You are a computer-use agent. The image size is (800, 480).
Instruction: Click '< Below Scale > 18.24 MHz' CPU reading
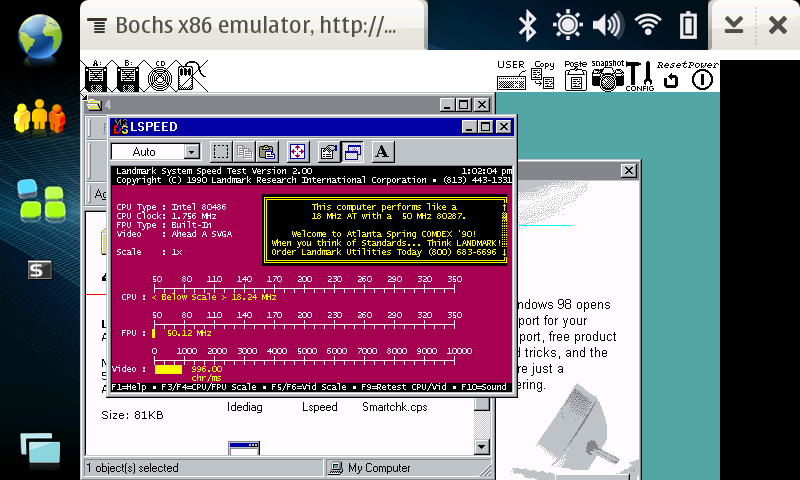point(214,297)
